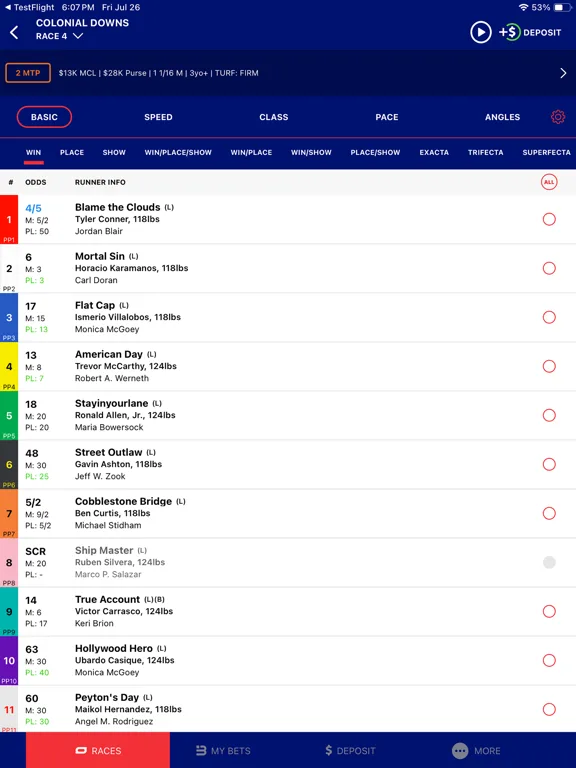Open handicapping settings gear
The width and height of the screenshot is (576, 768).
tap(558, 117)
